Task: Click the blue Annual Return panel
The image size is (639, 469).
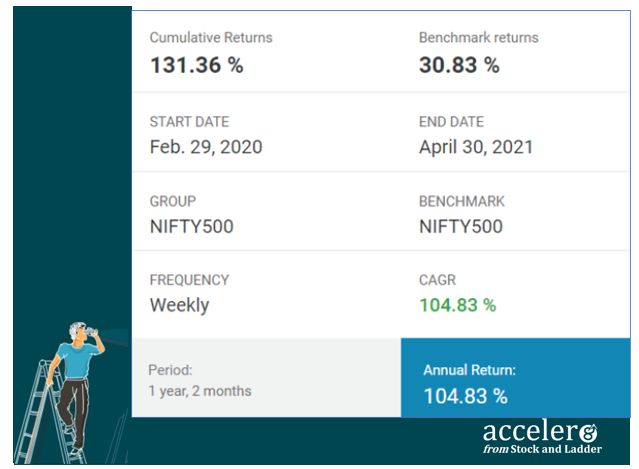Action: point(516,377)
